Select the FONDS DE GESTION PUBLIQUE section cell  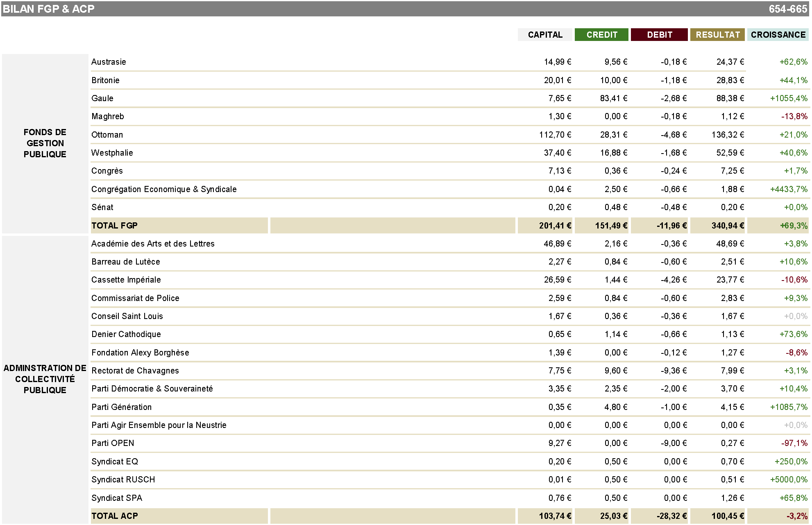point(45,143)
